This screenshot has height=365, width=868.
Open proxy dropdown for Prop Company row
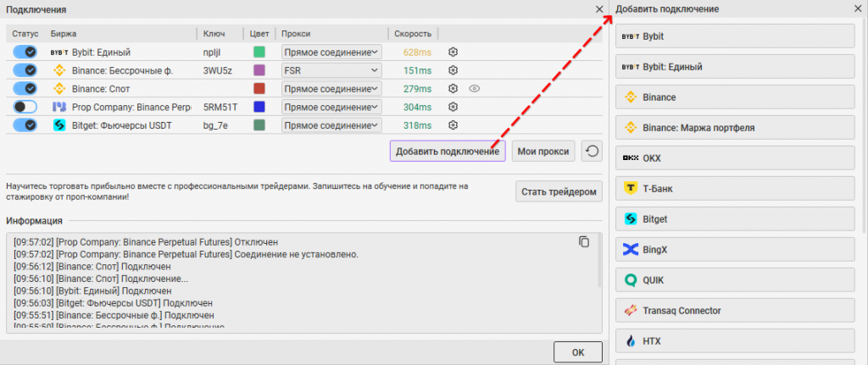click(x=331, y=107)
